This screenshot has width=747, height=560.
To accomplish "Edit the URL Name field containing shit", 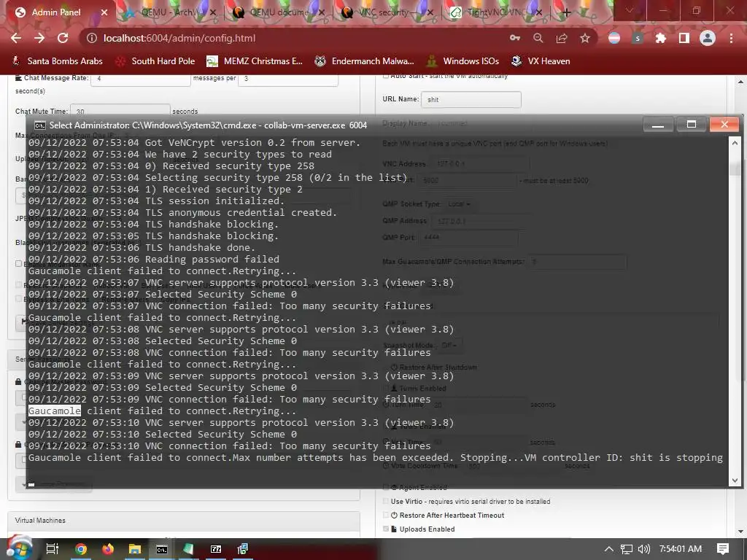I will pyautogui.click(x=471, y=99).
